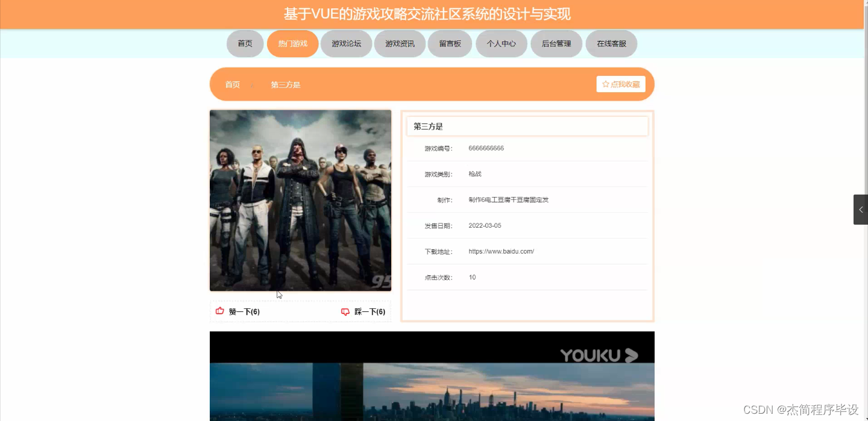The height and width of the screenshot is (421, 868).
Task: Click the 第三方是 title in the info panel
Action: tap(428, 126)
